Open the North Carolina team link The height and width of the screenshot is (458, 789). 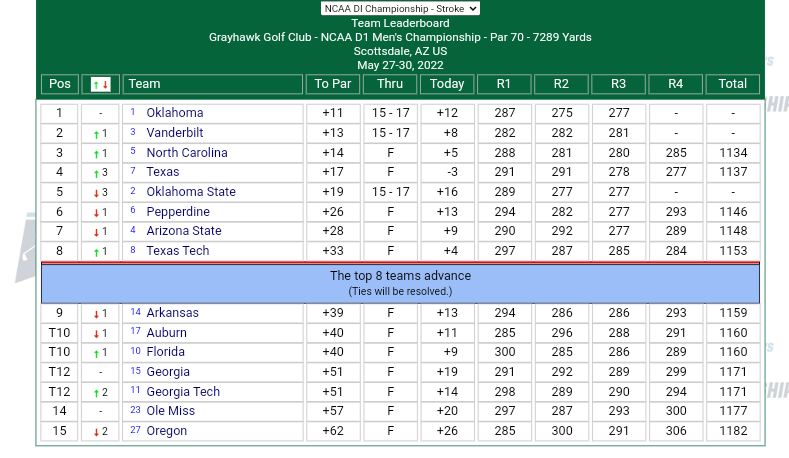click(x=186, y=153)
